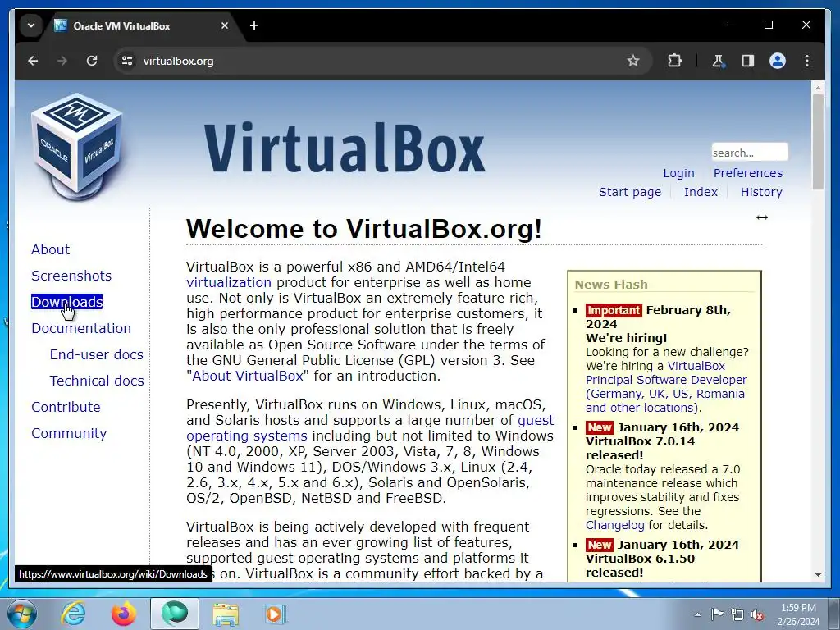Click the muted volume tray icon
The image size is (840, 630).
coord(757,614)
